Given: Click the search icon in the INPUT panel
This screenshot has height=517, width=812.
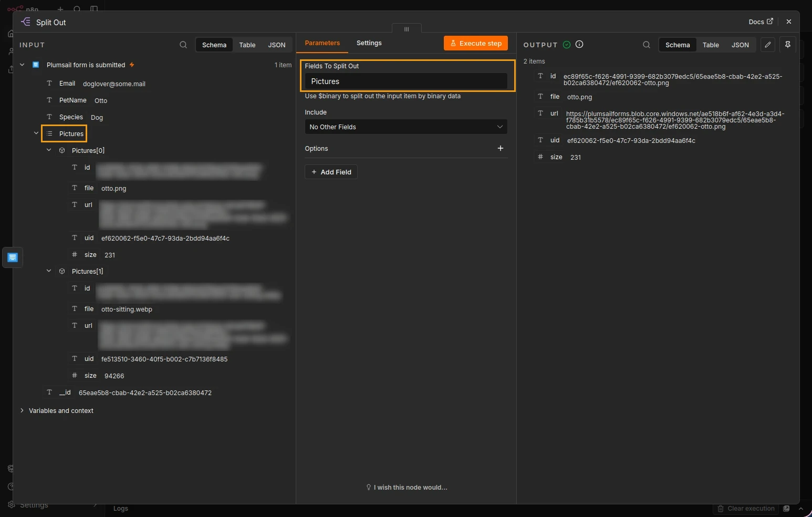Looking at the screenshot, I should click(183, 45).
